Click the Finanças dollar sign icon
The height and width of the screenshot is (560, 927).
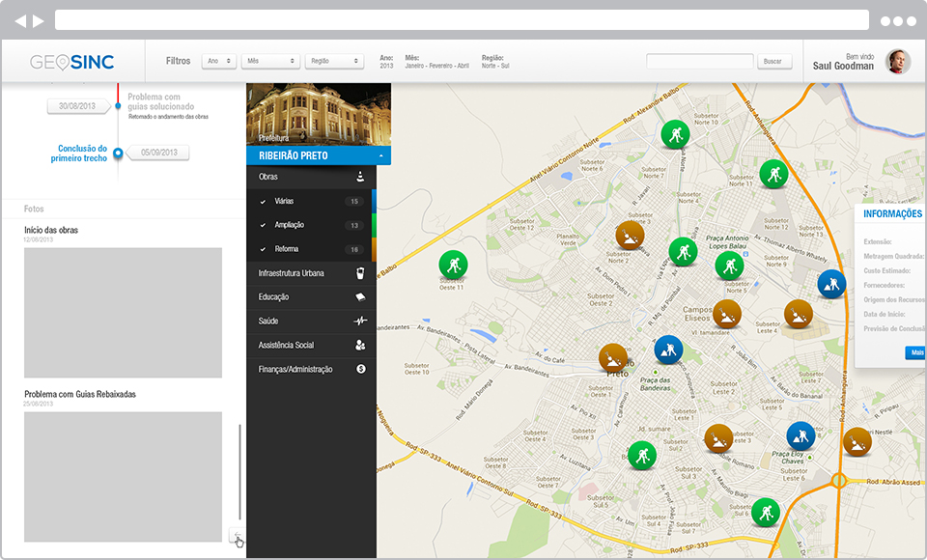[360, 369]
